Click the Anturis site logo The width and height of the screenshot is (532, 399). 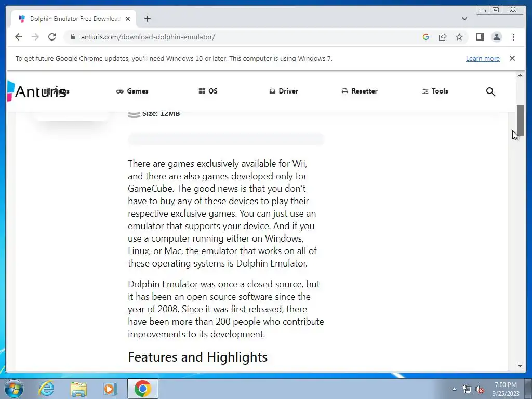click(37, 91)
